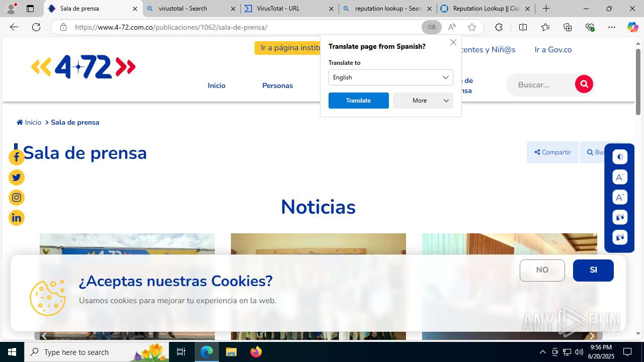Click the Translate button
Screen dimensions: 644x362
(359, 101)
